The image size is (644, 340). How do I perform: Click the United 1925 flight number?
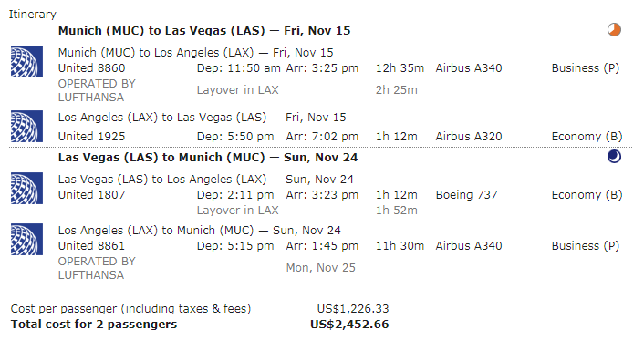(91, 137)
